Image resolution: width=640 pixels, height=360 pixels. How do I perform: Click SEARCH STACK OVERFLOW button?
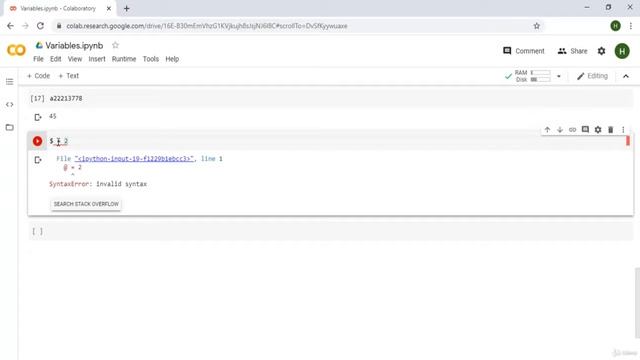86,204
